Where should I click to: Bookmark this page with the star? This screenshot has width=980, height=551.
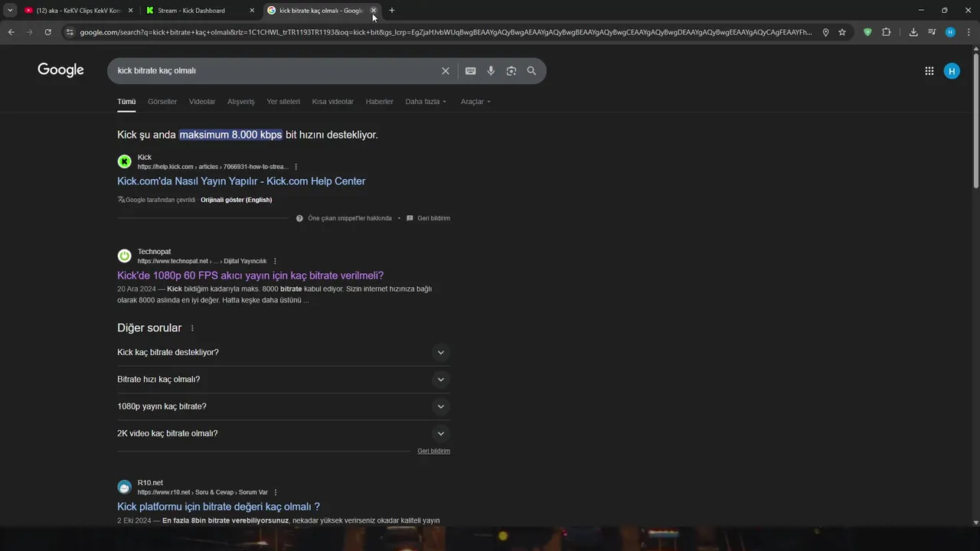pos(842,32)
